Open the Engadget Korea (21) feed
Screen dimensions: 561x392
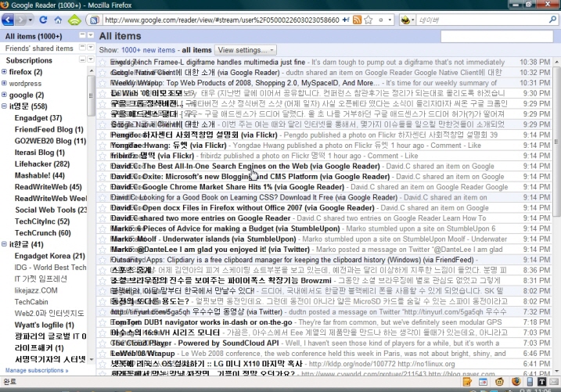pos(50,256)
